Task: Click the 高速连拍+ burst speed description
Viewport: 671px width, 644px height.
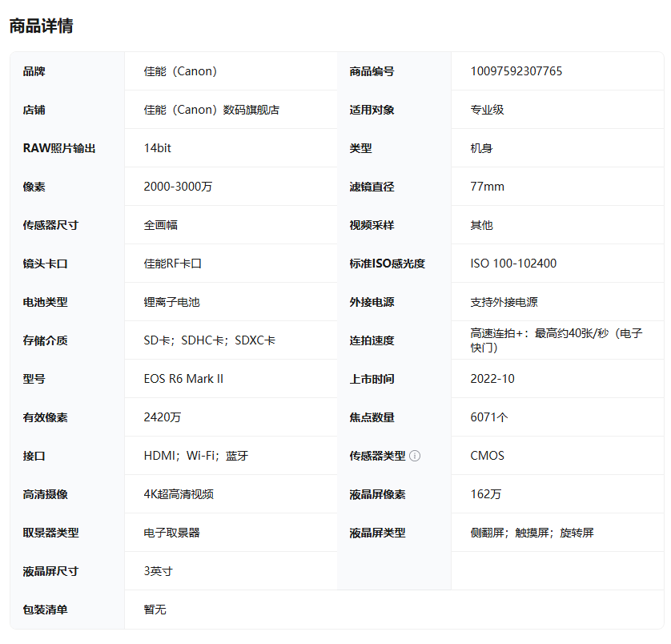Action: tap(556, 340)
